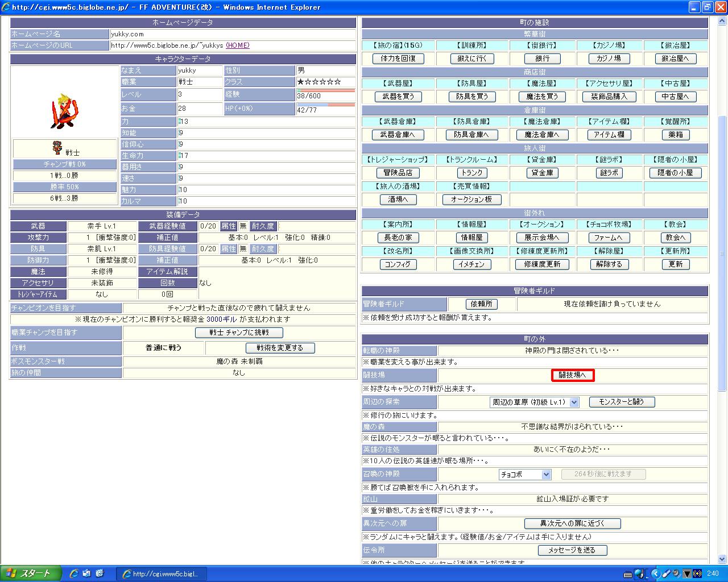Click the taskbar clock showing 2:40
This screenshot has height=582, width=728.
713,574
